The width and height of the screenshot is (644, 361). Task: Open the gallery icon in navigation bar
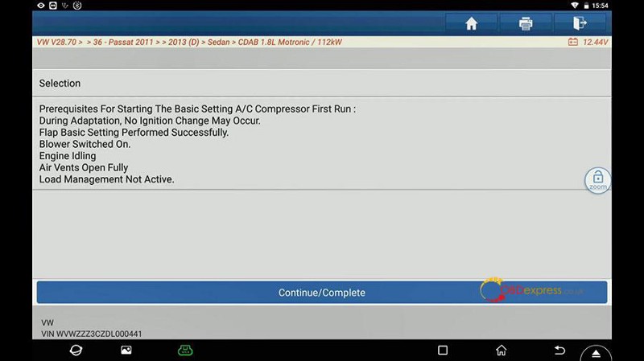[x=126, y=350]
